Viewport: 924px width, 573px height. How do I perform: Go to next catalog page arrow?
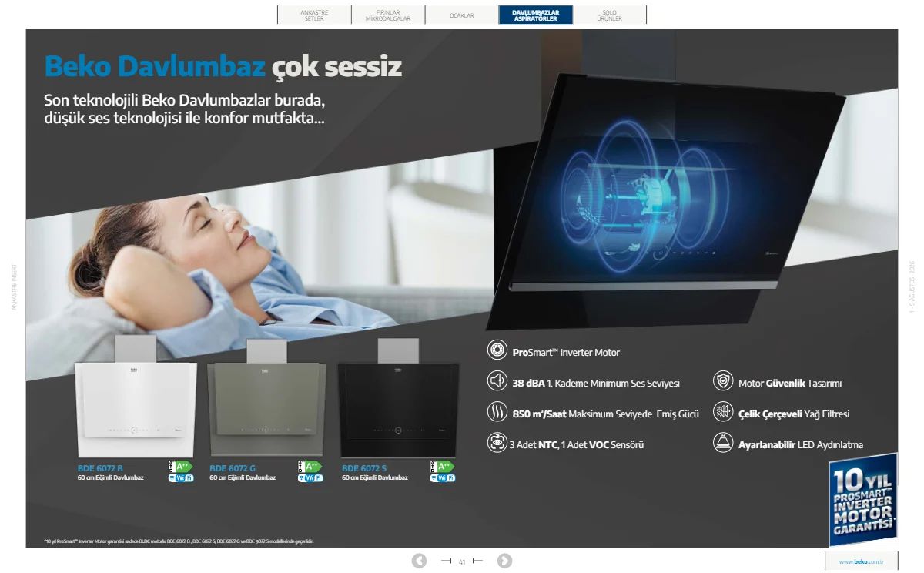[x=504, y=561]
